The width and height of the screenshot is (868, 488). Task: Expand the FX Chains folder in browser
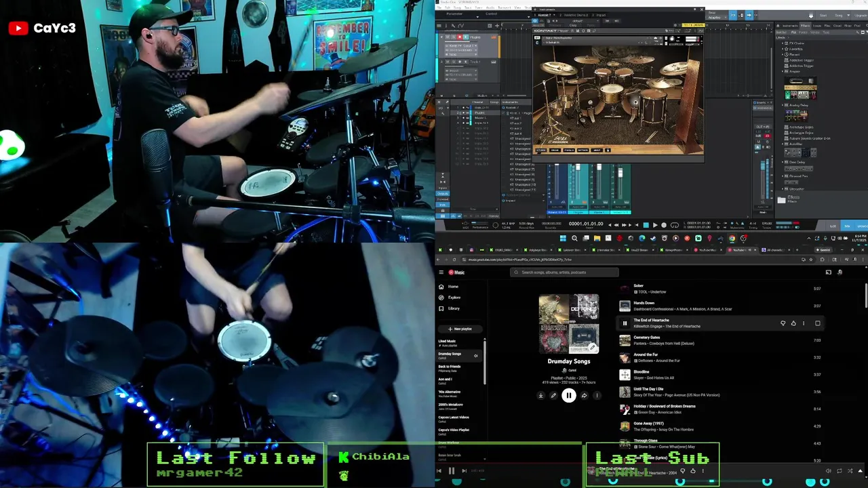(x=783, y=43)
